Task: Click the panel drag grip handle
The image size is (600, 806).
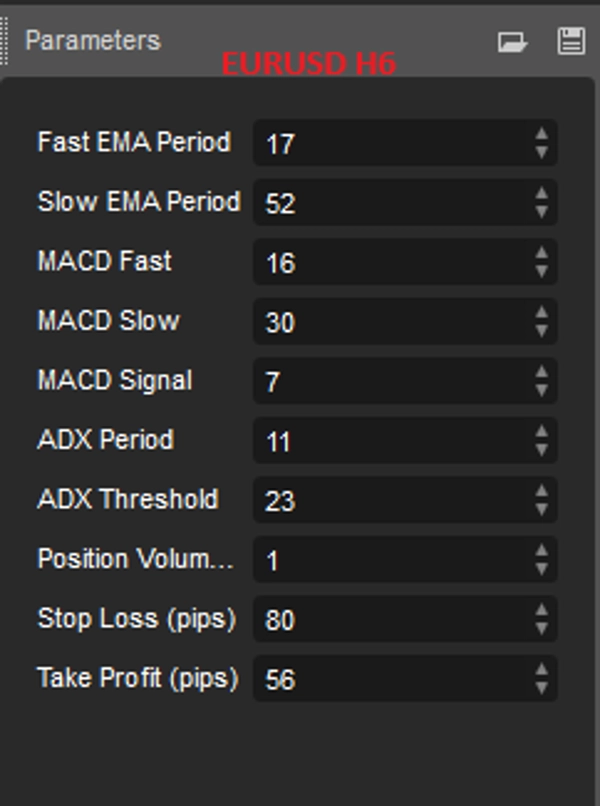Action: [x=4, y=41]
